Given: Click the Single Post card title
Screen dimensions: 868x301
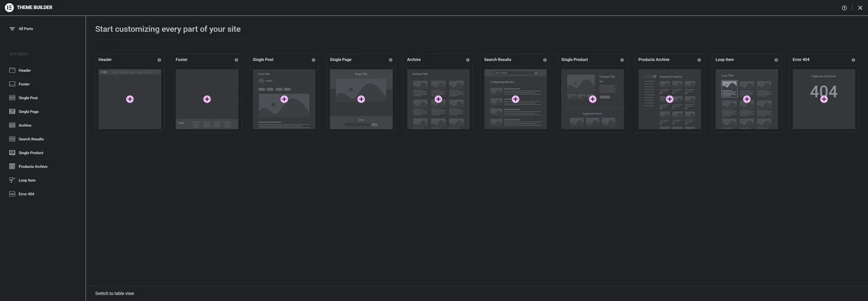Looking at the screenshot, I should click(x=263, y=60).
